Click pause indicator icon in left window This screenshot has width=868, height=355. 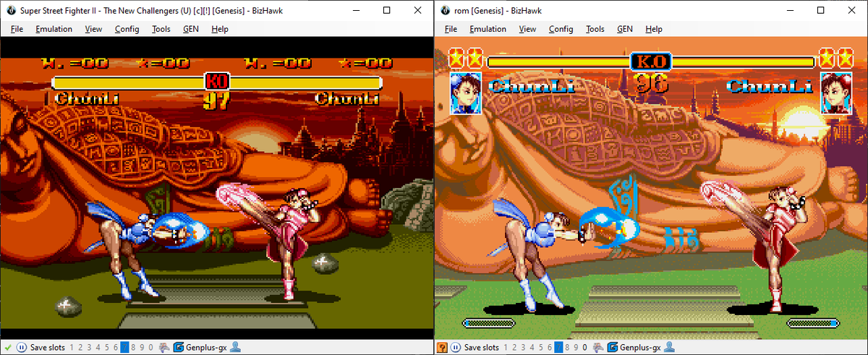[x=22, y=348]
